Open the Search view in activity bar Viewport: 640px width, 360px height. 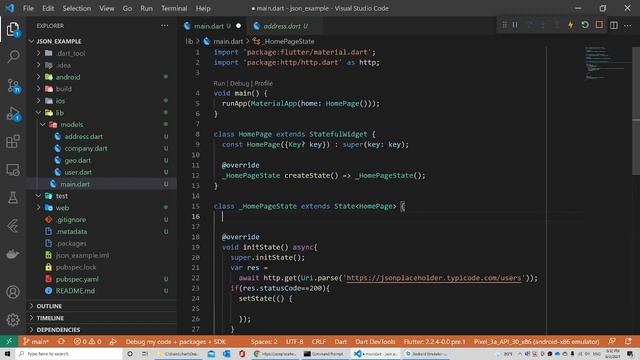point(13,56)
